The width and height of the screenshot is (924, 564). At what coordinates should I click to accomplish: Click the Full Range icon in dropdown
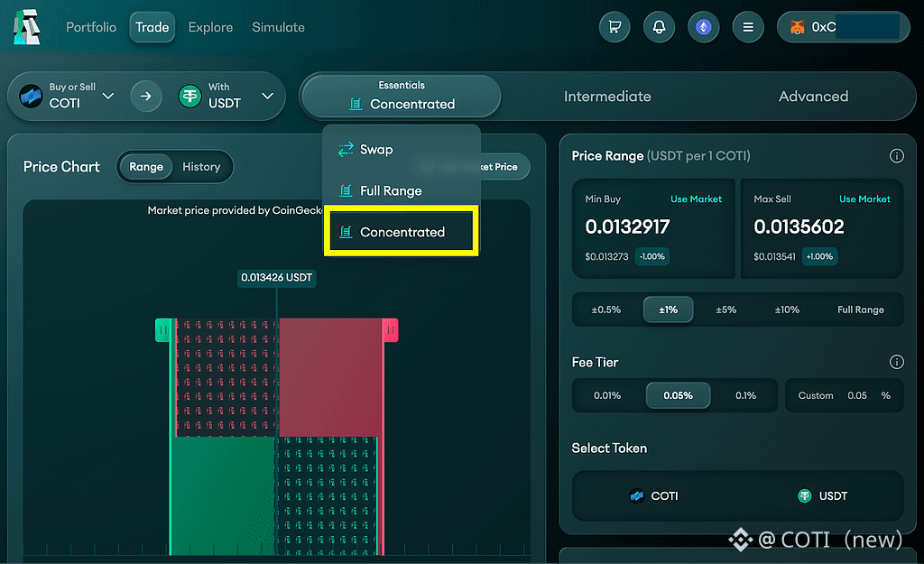(346, 190)
